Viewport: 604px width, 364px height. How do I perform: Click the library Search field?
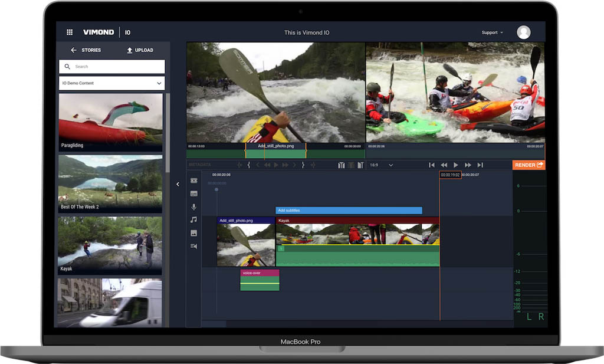pos(111,67)
